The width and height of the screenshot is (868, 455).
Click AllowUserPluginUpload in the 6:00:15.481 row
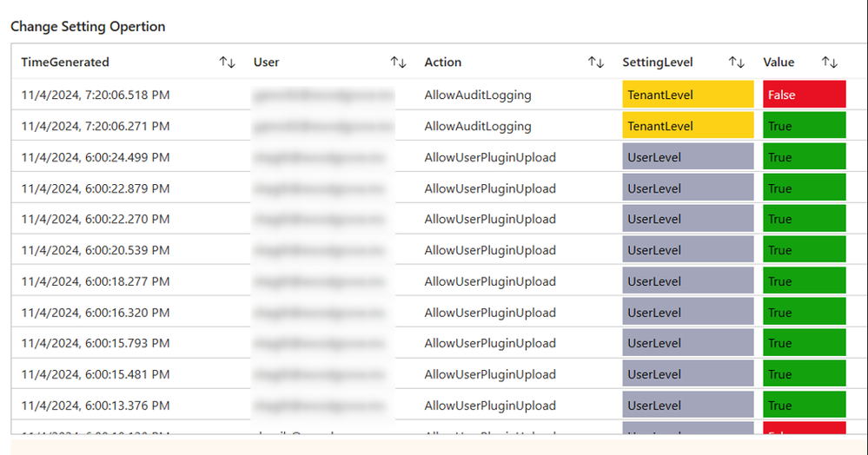click(490, 375)
